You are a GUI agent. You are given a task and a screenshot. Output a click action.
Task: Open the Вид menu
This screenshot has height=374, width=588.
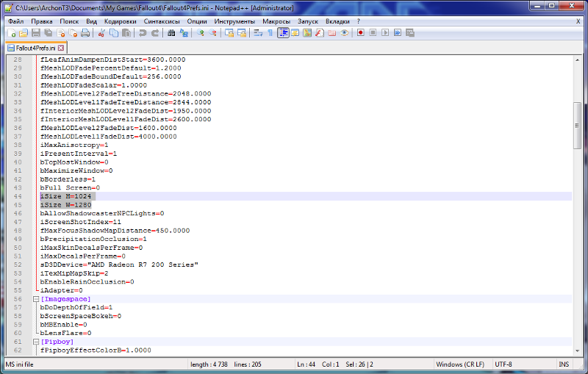pos(91,21)
